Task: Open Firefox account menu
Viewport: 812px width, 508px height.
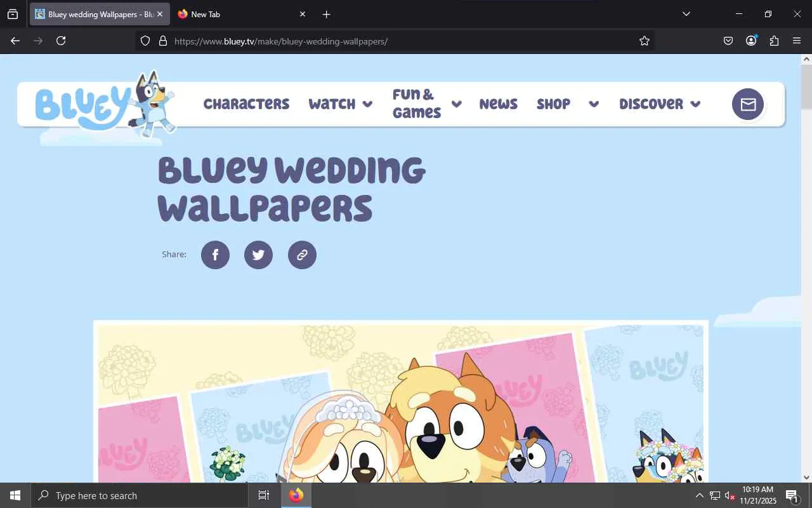Action: pyautogui.click(x=751, y=41)
